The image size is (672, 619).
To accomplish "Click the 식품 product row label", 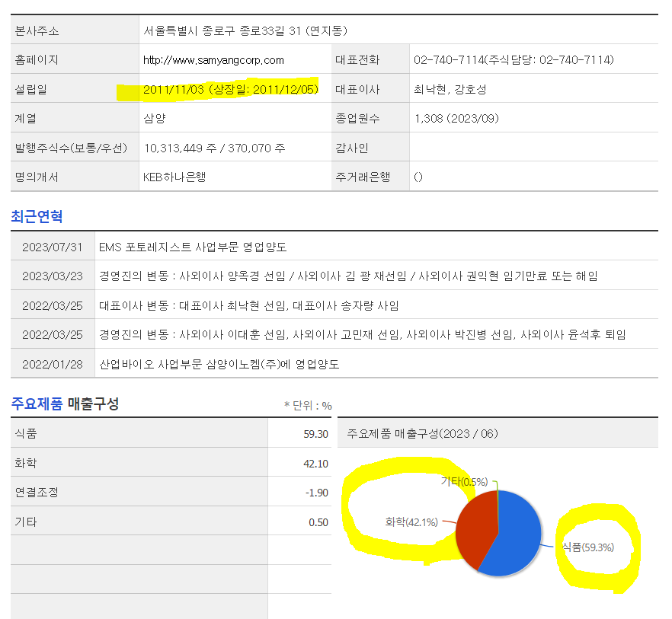I will click(x=26, y=433).
